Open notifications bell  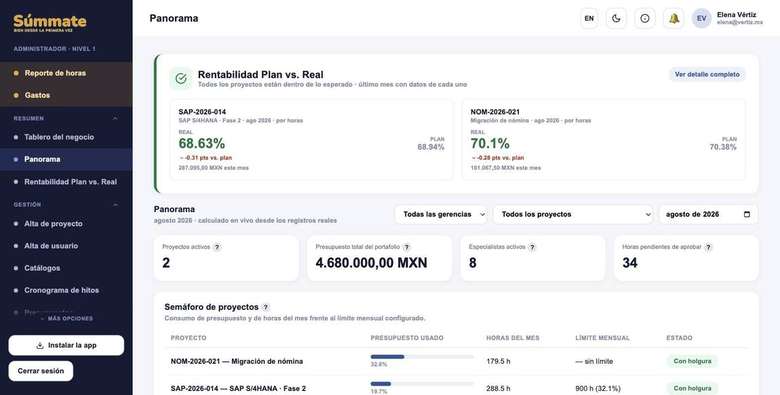[674, 18]
